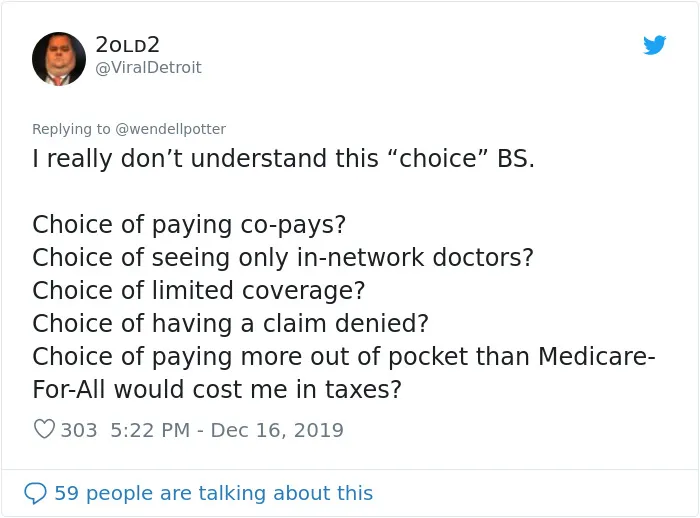Click the "Choice of having a claim denied?" line
This screenshot has width=700, height=518.
230,323
